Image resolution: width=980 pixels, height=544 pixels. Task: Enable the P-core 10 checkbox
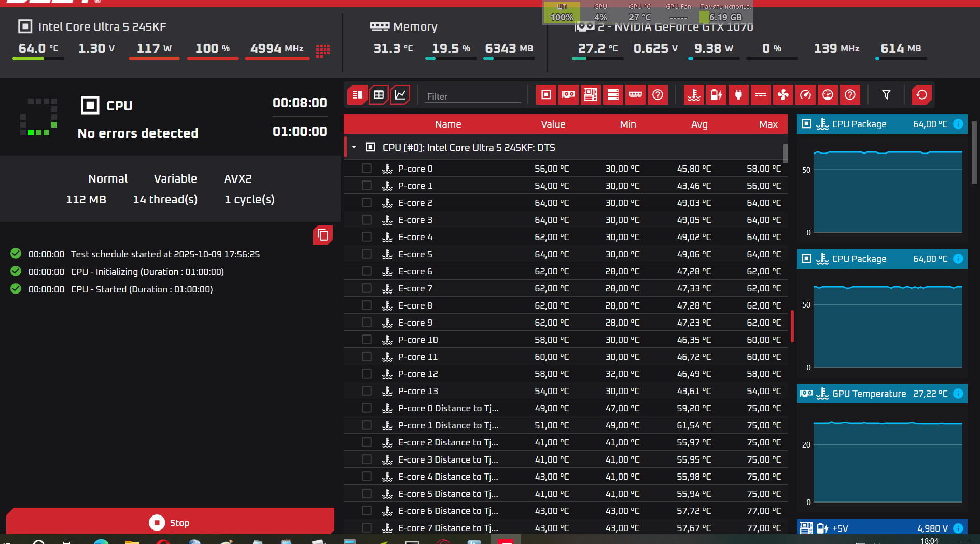pyautogui.click(x=367, y=340)
